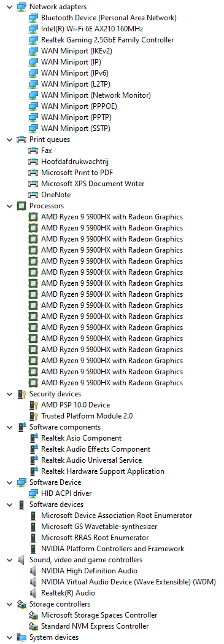Click the Storage controllers label
The height and width of the screenshot is (644, 224).
click(60, 604)
